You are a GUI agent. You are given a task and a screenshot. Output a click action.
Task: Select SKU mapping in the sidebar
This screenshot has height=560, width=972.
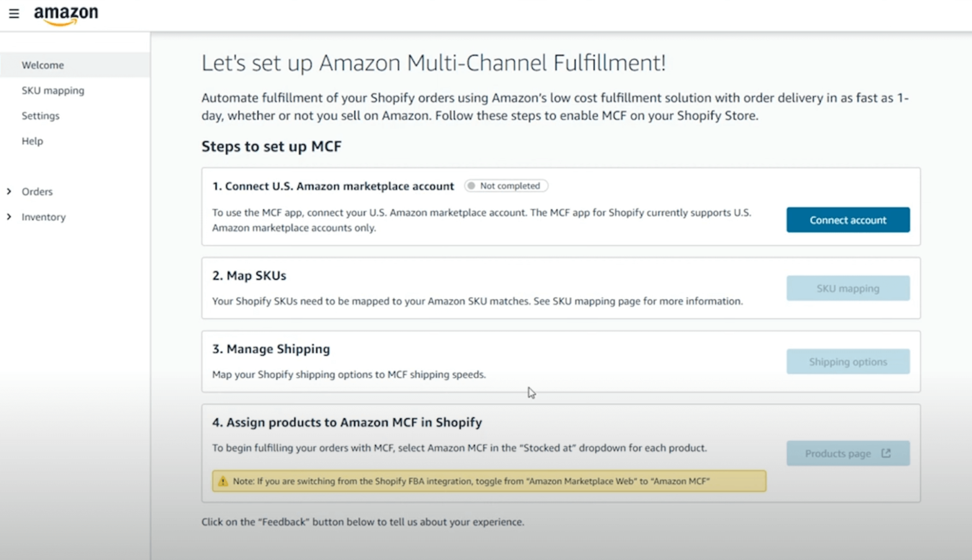(53, 90)
